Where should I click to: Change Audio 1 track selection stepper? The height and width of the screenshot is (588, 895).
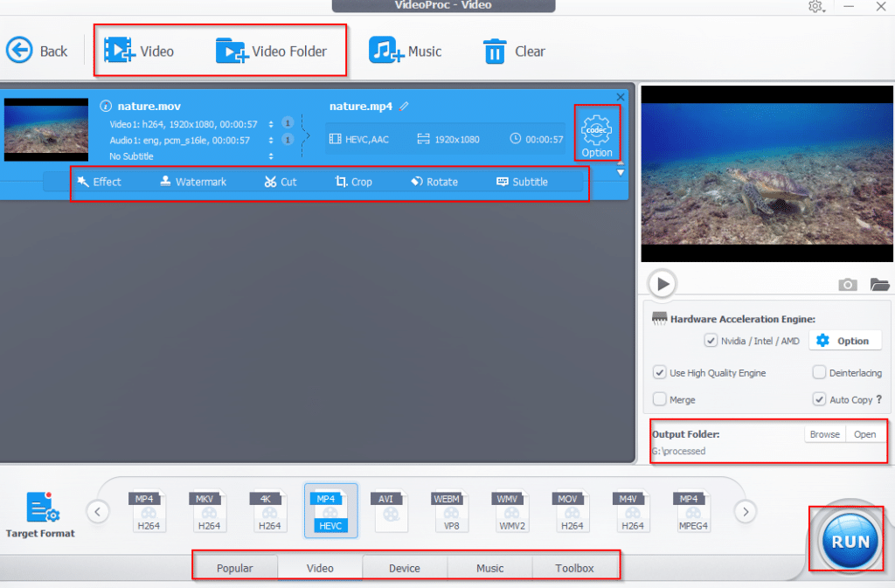click(271, 141)
